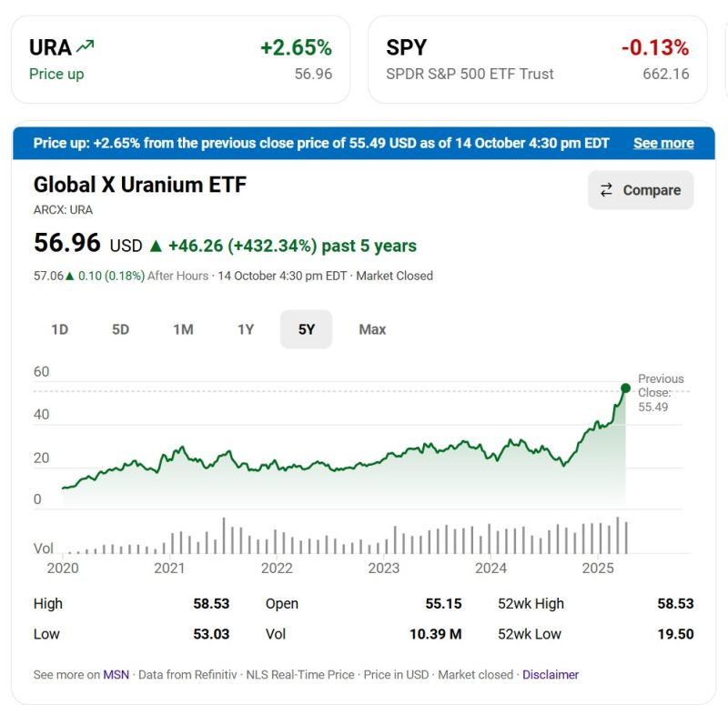Click the Compare button

pos(641,190)
